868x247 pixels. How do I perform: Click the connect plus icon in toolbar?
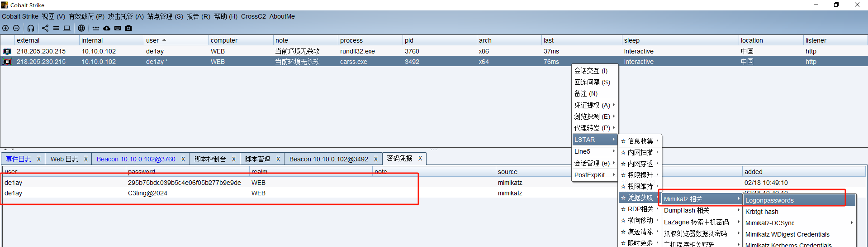click(5, 28)
